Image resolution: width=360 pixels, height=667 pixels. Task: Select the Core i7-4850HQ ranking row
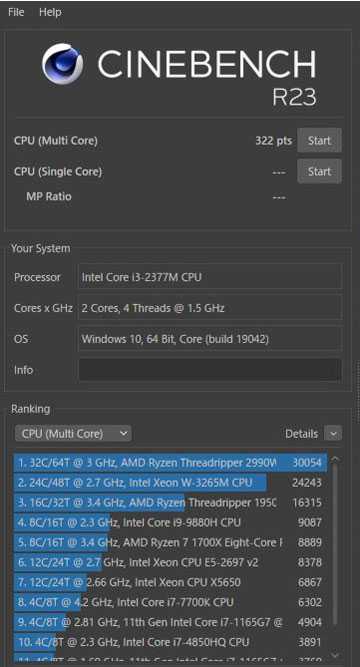170,642
